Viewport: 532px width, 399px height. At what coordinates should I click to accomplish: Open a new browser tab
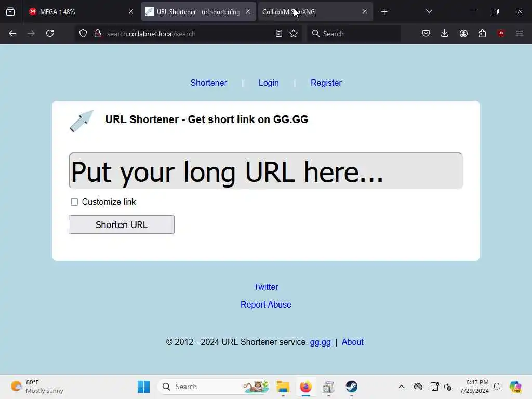[x=384, y=12]
